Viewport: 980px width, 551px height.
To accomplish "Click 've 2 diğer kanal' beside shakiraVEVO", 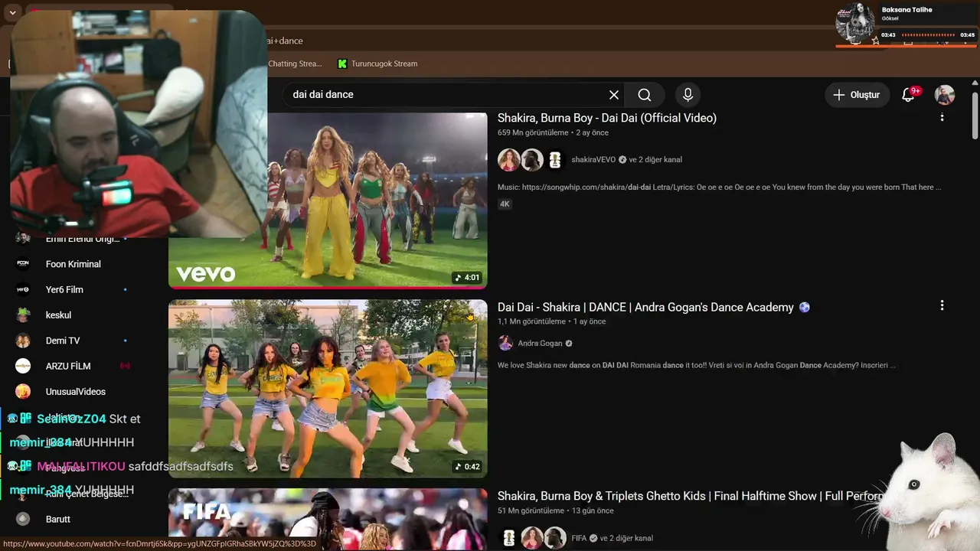I will click(x=655, y=160).
